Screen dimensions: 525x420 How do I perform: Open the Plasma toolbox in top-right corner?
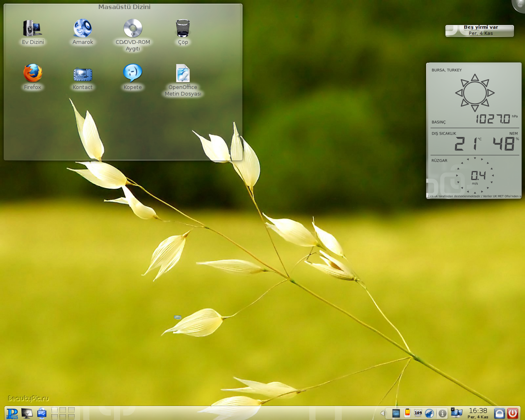click(x=520, y=4)
